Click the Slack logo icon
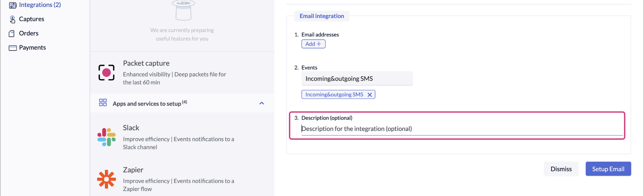Image resolution: width=644 pixels, height=196 pixels. coord(106,137)
